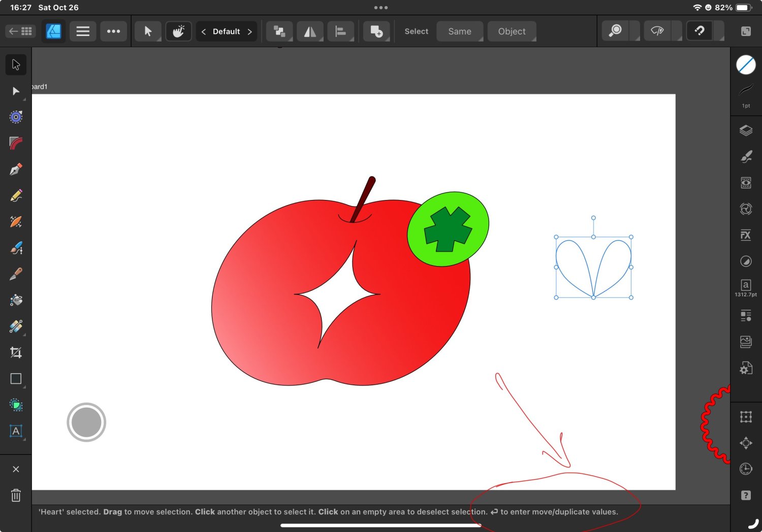This screenshot has width=762, height=532.
Task: Open the Swatches aperture-icon panel
Action: coord(746,209)
